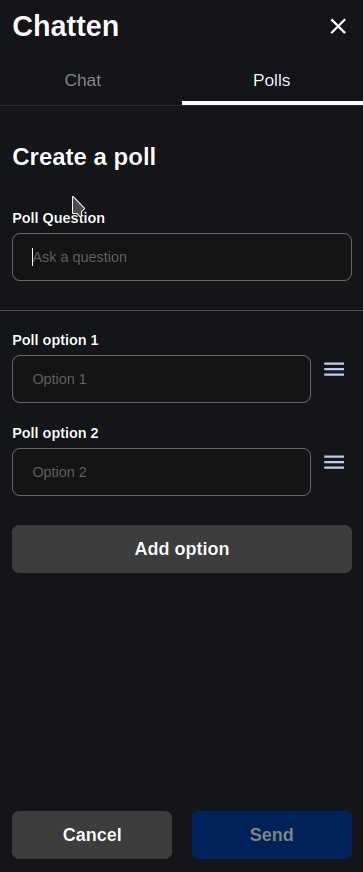Send the poll
Screen dimensions: 363x872
click(x=272, y=835)
